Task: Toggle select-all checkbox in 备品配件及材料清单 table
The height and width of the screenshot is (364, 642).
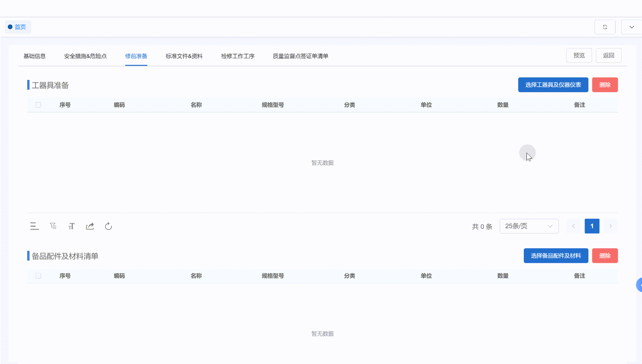Action: [38, 276]
